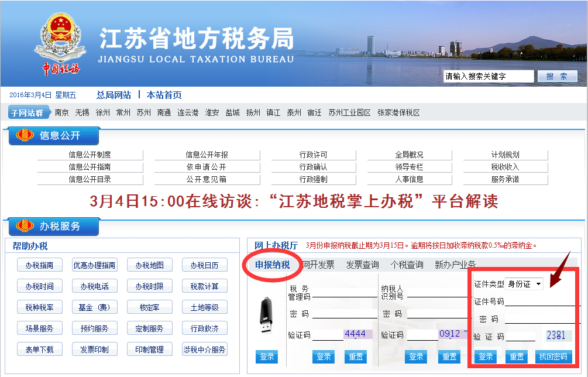Open the 领导专栏 link
Image resolution: width=588 pixels, height=377 pixels.
(x=410, y=167)
